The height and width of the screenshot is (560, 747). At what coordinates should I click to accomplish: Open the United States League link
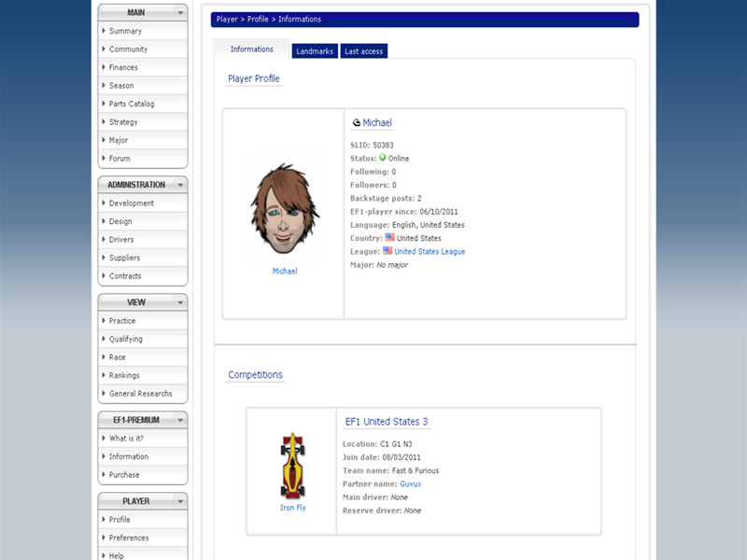pos(429,250)
